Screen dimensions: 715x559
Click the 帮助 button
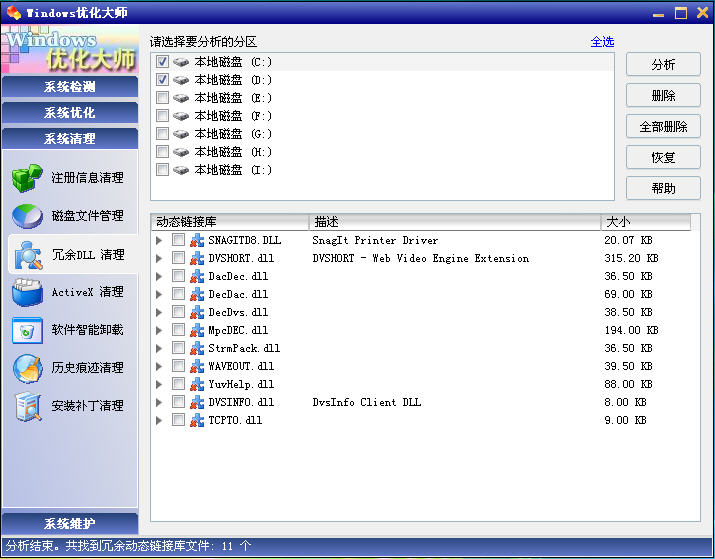663,188
